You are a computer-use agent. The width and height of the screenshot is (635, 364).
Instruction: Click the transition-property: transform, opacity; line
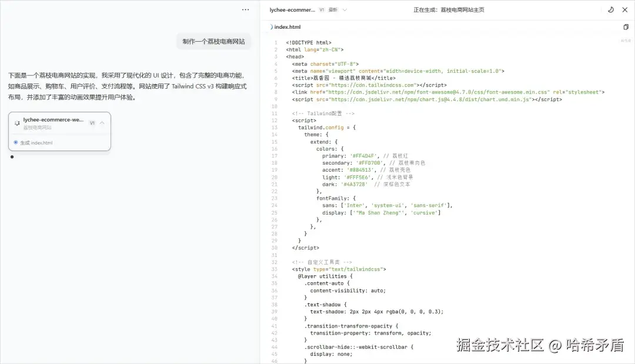click(x=370, y=333)
